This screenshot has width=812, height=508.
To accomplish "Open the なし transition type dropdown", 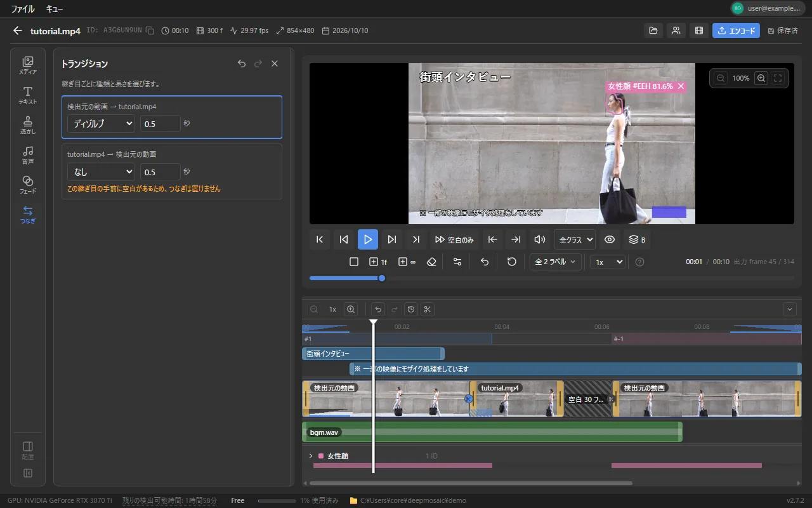I will pos(101,172).
